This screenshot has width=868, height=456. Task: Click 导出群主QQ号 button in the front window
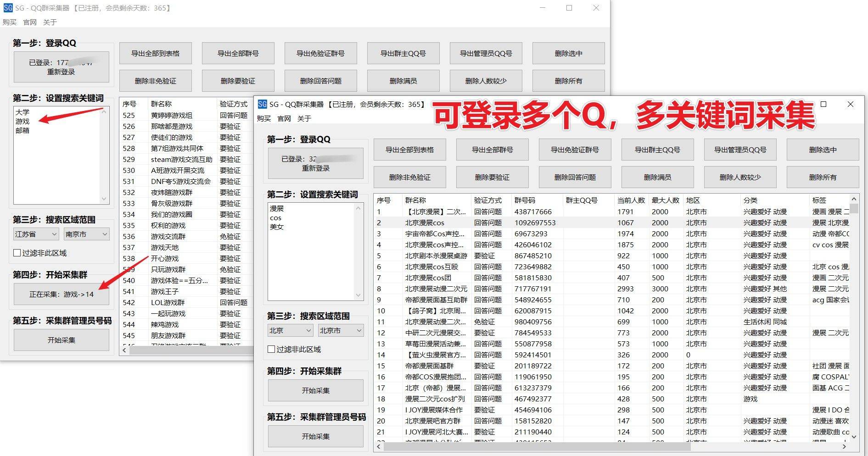tap(657, 150)
